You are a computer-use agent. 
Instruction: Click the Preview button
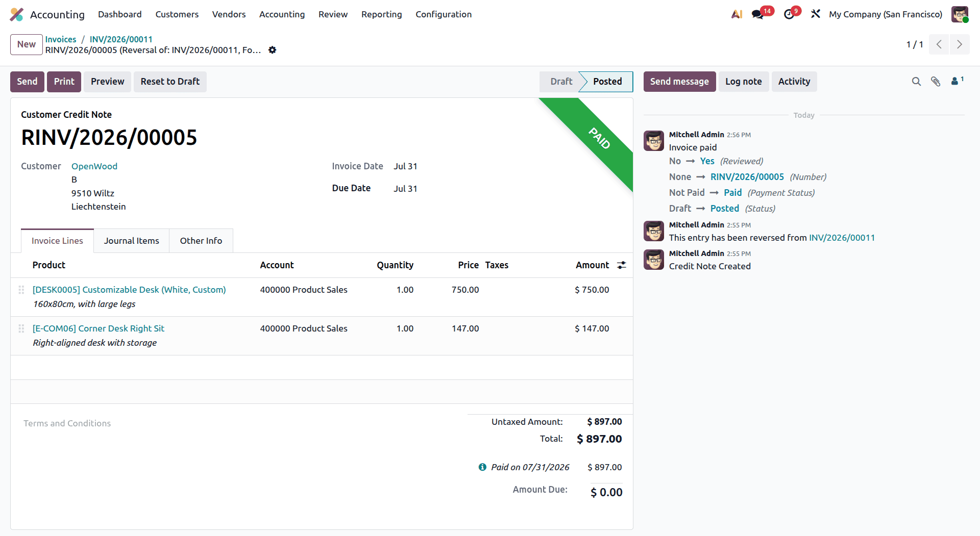[108, 82]
